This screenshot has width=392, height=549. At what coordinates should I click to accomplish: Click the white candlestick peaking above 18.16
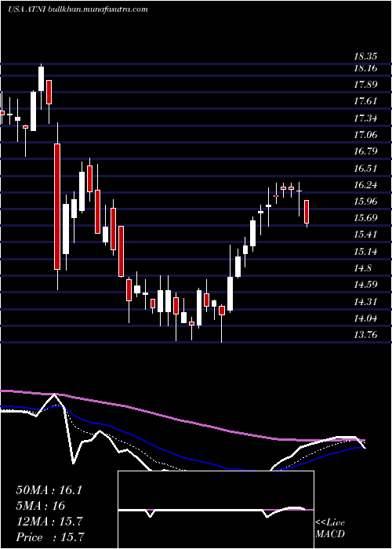[x=42, y=78]
